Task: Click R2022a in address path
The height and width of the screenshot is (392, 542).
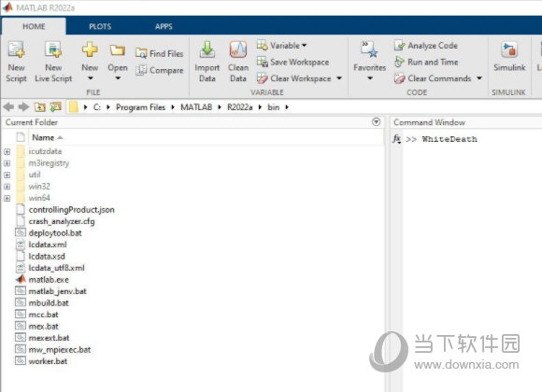Action: coord(239,107)
